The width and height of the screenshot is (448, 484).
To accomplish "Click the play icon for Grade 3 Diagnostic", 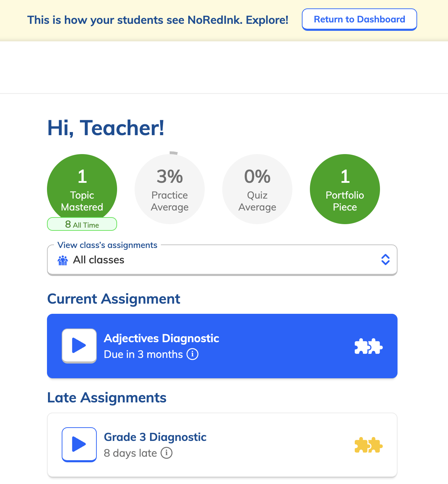I will (79, 444).
